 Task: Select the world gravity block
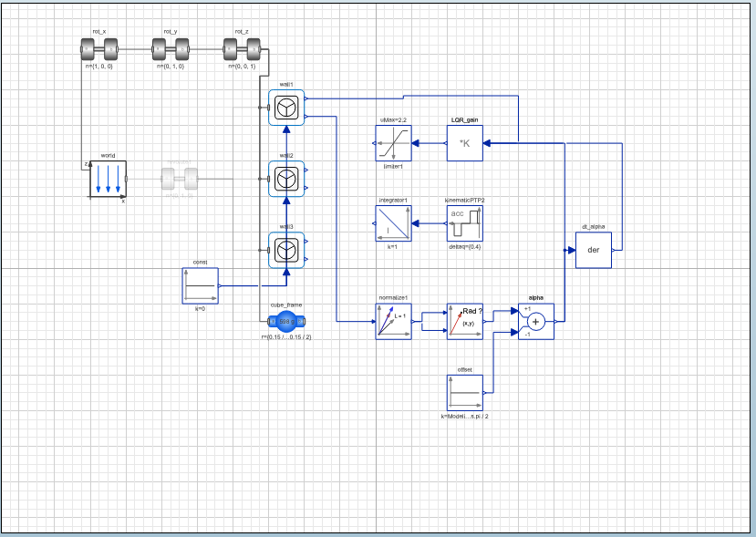point(108,179)
